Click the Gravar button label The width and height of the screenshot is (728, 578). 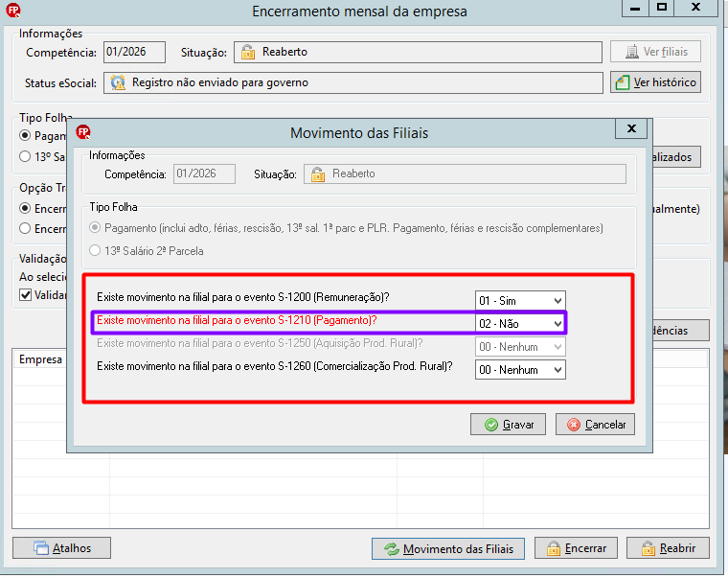point(518,425)
